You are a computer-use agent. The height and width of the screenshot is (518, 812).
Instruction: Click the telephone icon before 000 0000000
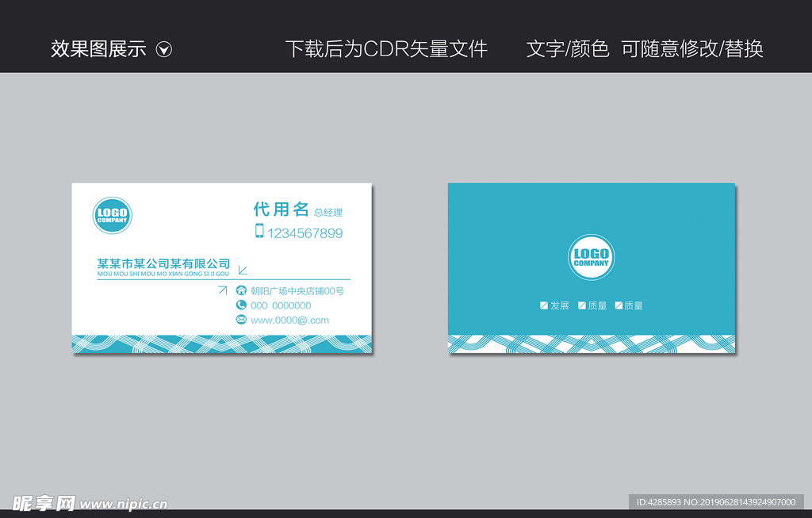coord(243,305)
